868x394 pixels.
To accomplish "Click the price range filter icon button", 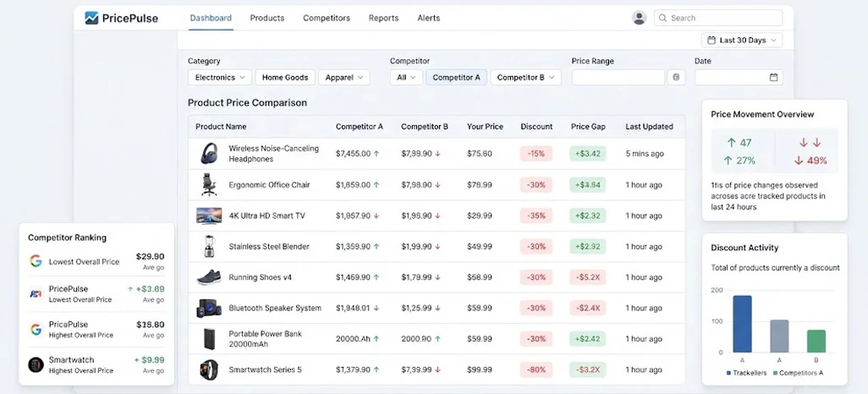I will pyautogui.click(x=676, y=78).
